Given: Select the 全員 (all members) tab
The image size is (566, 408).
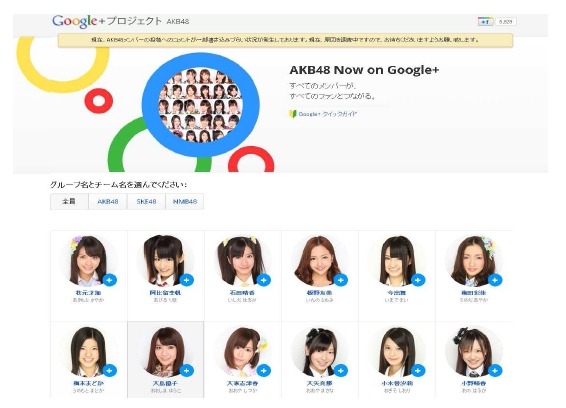Looking at the screenshot, I should [x=69, y=201].
